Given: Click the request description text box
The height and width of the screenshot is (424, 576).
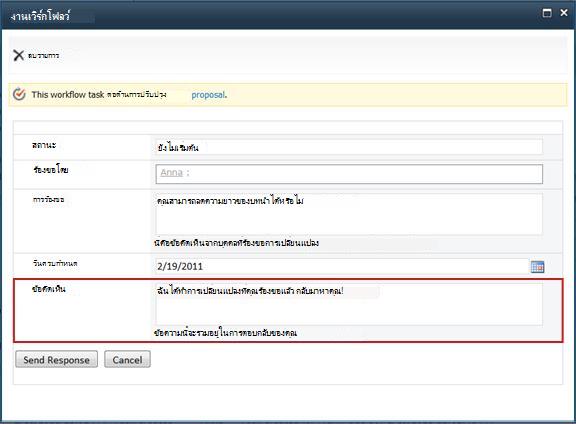Looking at the screenshot, I should tap(349, 214).
